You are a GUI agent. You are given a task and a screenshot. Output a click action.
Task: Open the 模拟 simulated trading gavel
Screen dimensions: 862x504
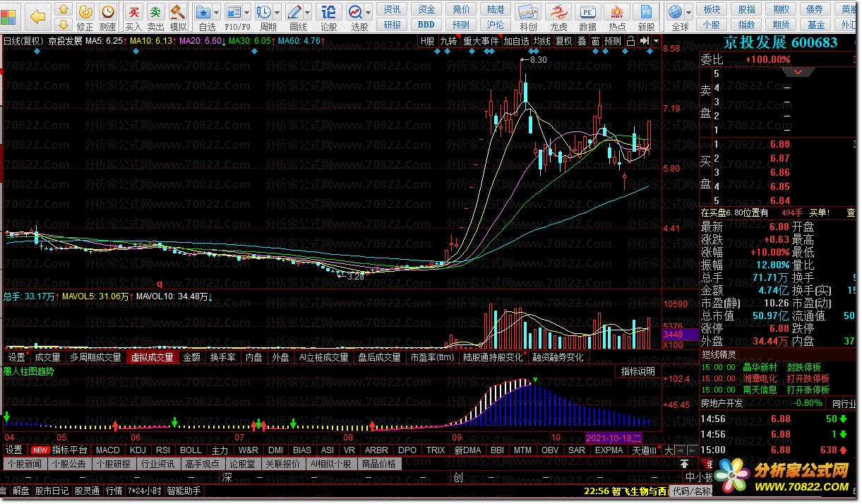(178, 16)
